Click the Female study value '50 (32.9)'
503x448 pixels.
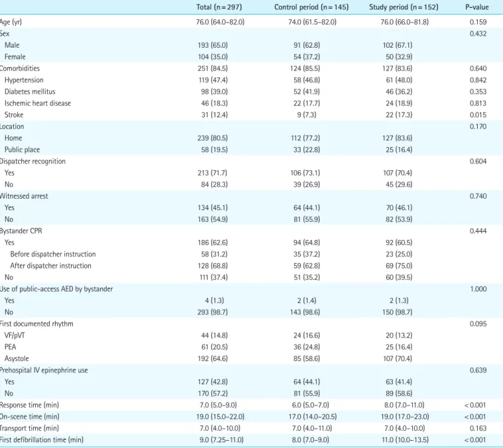pos(399,57)
